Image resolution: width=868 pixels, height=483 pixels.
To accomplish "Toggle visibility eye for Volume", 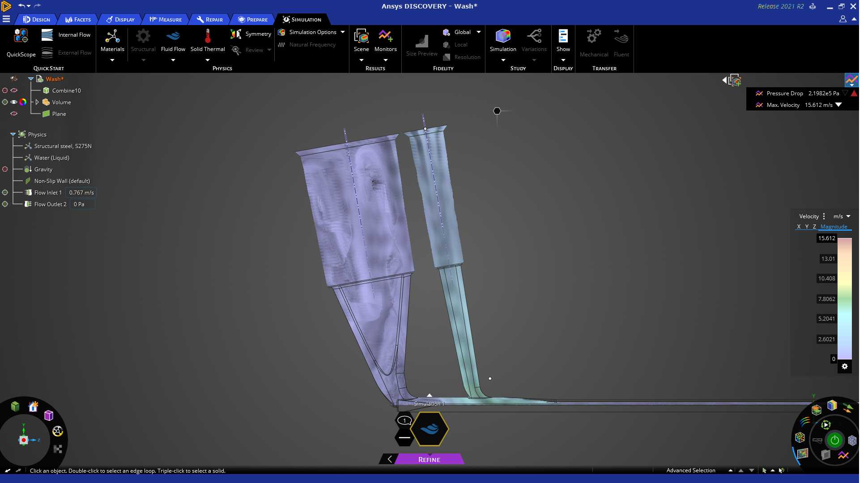I will (14, 102).
